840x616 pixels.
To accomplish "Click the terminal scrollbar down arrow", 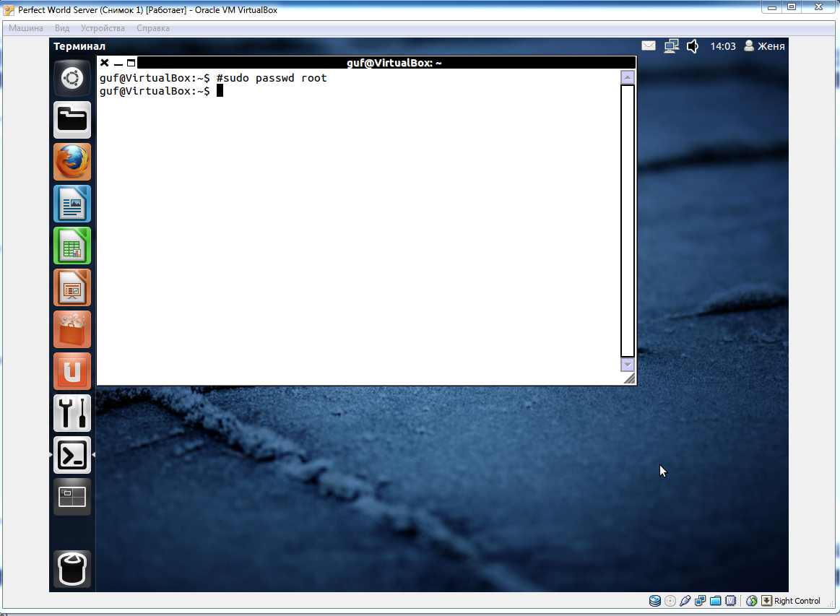I will pos(627,365).
